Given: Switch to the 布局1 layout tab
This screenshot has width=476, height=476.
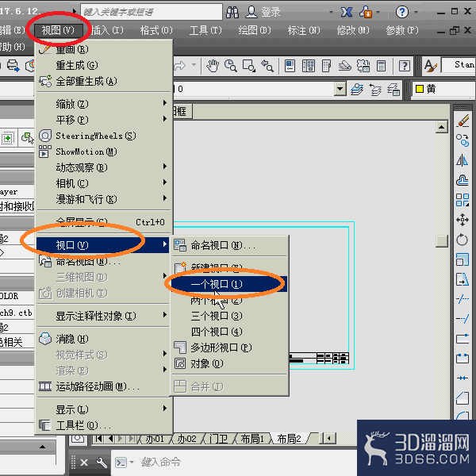Looking at the screenshot, I should (x=252, y=439).
